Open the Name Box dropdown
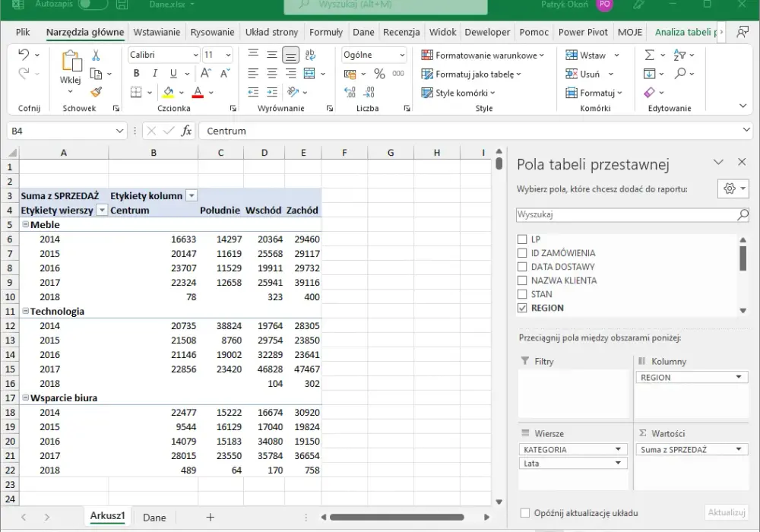 119,131
